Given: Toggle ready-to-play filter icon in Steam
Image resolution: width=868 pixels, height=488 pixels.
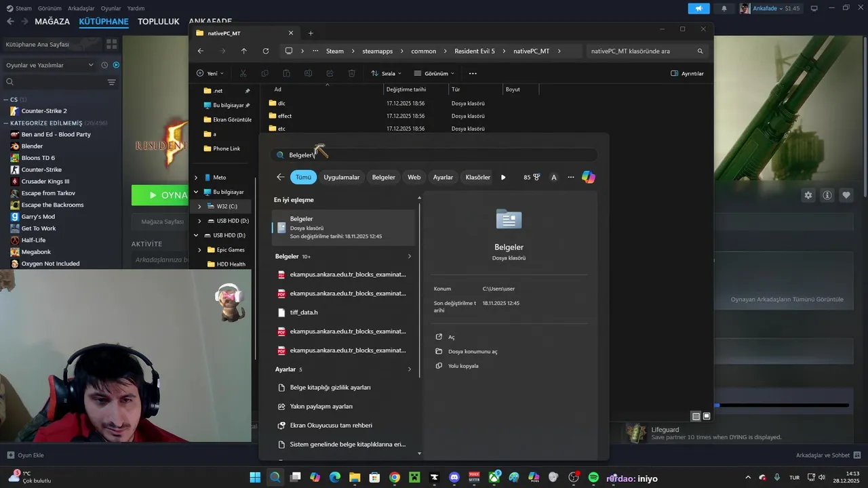Looking at the screenshot, I should 116,65.
